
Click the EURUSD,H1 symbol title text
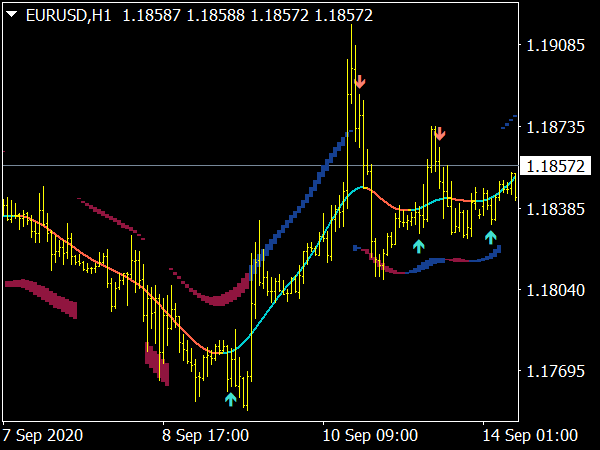[68, 15]
